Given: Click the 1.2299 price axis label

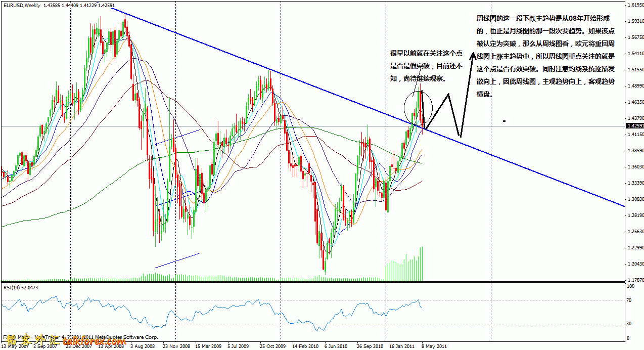Looking at the screenshot, I should point(635,248).
